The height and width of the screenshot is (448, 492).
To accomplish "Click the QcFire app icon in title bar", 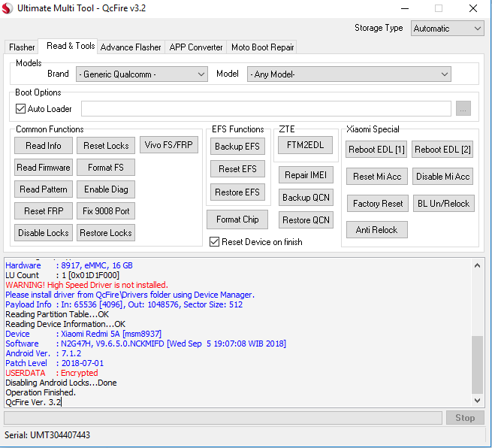I will (x=8, y=8).
